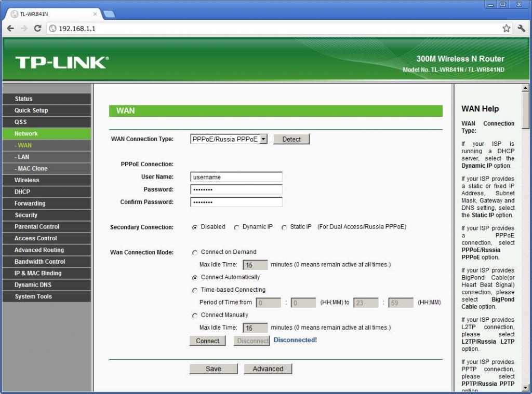Screen dimensions: 532x394
Task: Open the Chrome wrench menu
Action: [x=522, y=29]
